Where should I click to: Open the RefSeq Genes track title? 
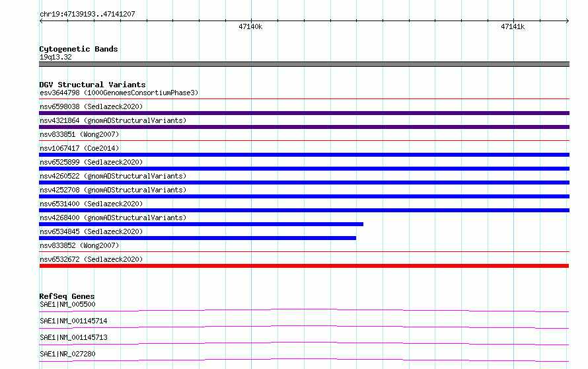[x=67, y=296]
